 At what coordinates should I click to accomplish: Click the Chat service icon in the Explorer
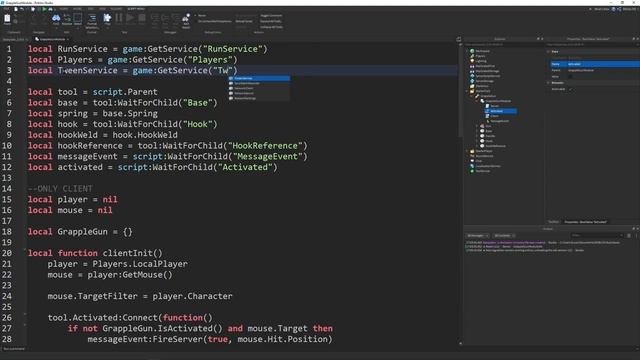pos(472,161)
